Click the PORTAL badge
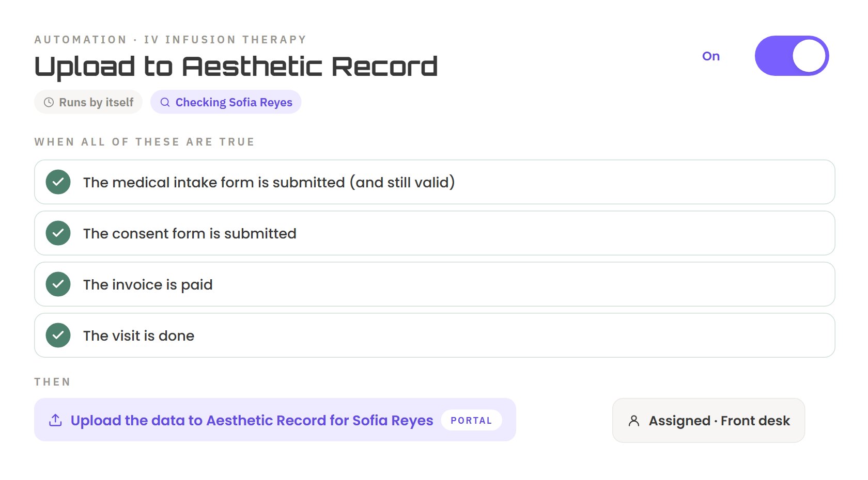Screen dimensions: 868x480 [x=471, y=420]
